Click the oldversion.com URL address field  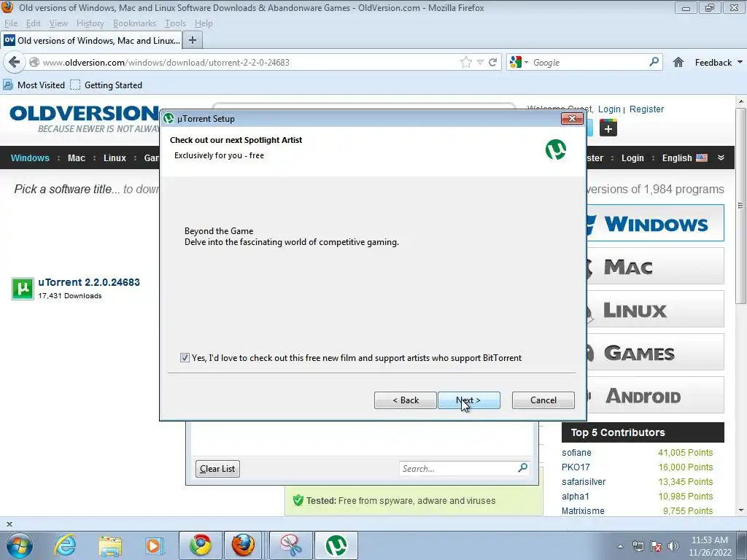(248, 63)
